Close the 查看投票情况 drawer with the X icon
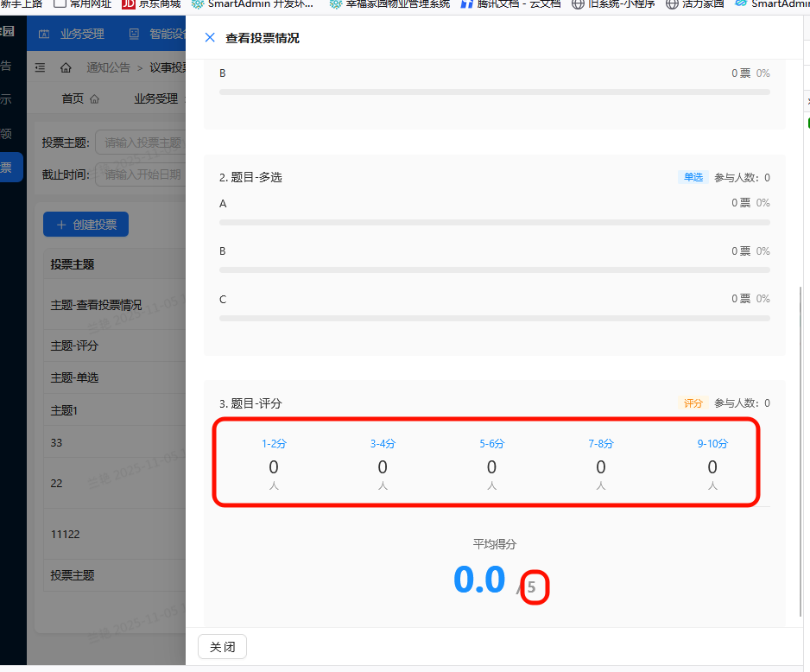The width and height of the screenshot is (810, 672). (x=209, y=38)
